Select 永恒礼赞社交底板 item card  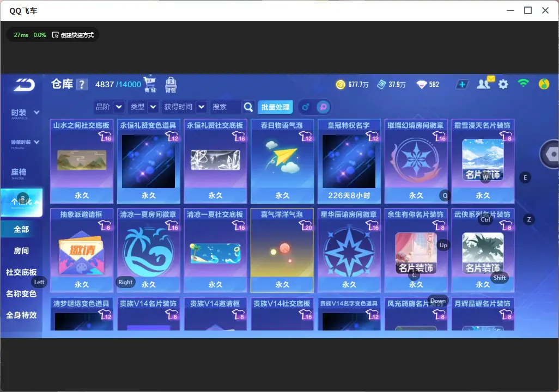(x=215, y=161)
